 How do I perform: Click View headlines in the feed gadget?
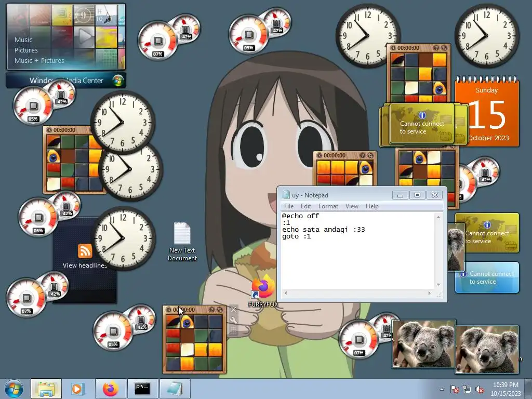(x=85, y=265)
